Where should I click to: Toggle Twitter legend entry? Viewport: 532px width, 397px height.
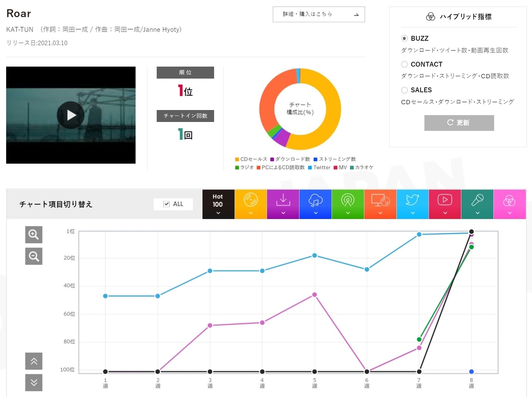click(319, 167)
